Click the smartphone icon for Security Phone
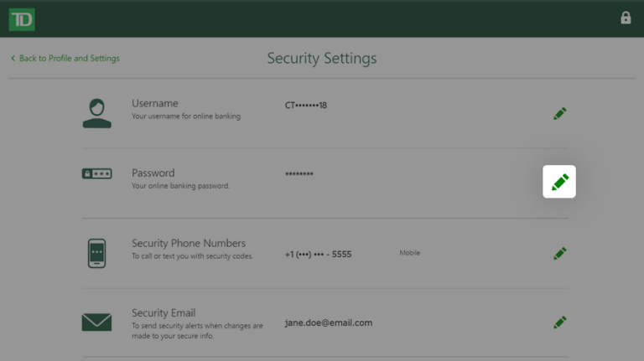Viewport: 644px width, 361px height. coord(96,253)
